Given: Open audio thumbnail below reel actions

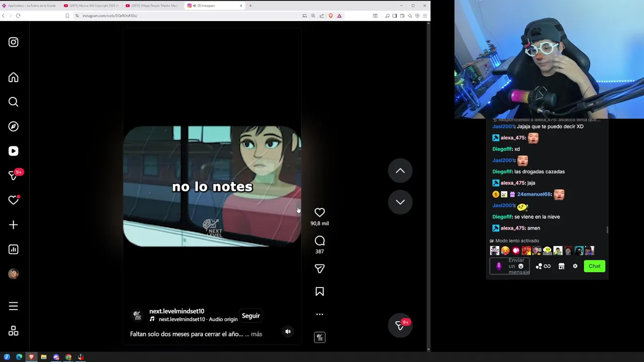Looking at the screenshot, I should [x=319, y=337].
